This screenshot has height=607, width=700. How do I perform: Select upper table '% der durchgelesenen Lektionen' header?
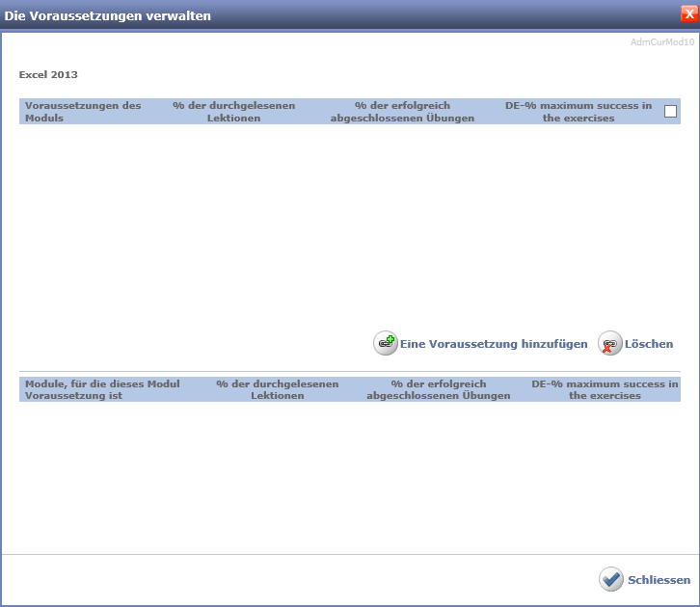233,112
